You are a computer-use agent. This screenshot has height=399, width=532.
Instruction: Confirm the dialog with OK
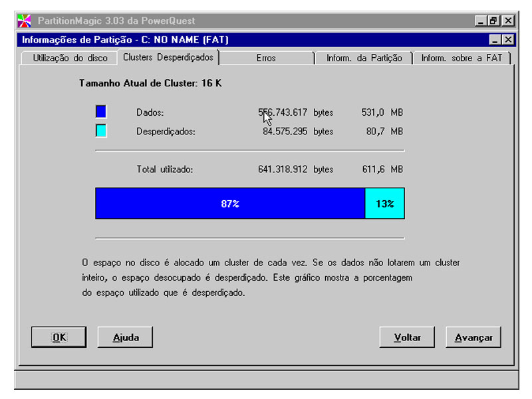[x=59, y=337]
